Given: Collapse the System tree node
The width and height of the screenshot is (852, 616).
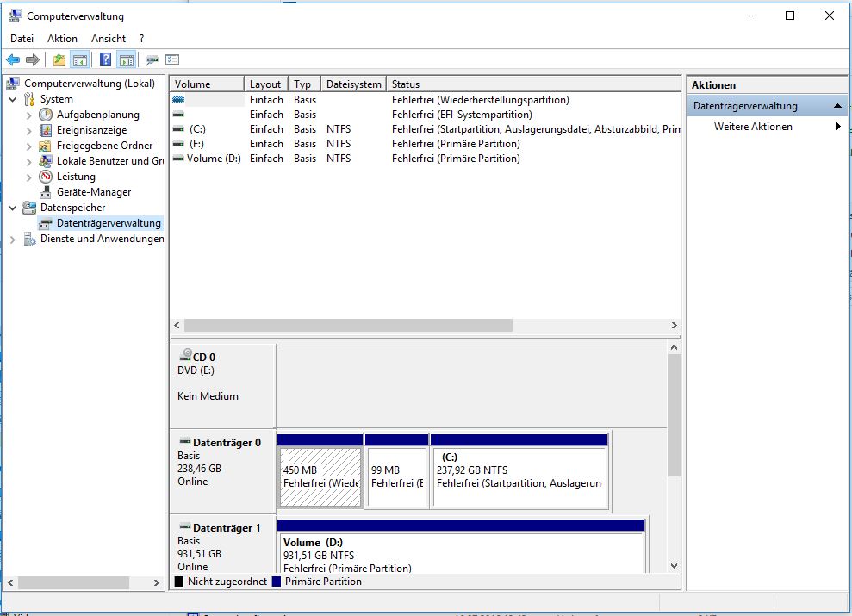Looking at the screenshot, I should coord(13,99).
